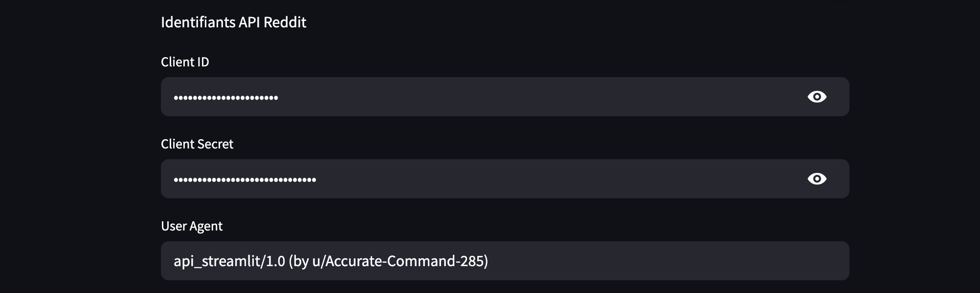This screenshot has width=980, height=293.
Task: Focus the Client ID input field
Action: tap(505, 97)
